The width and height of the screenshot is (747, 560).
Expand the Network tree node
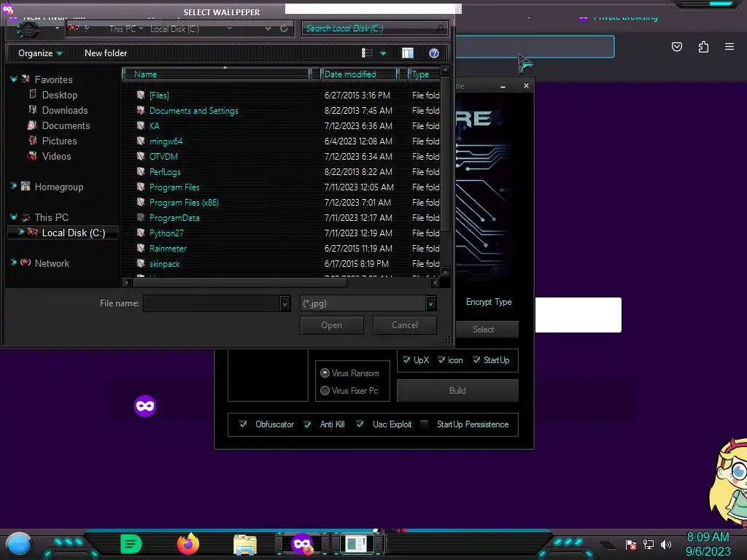tap(13, 262)
